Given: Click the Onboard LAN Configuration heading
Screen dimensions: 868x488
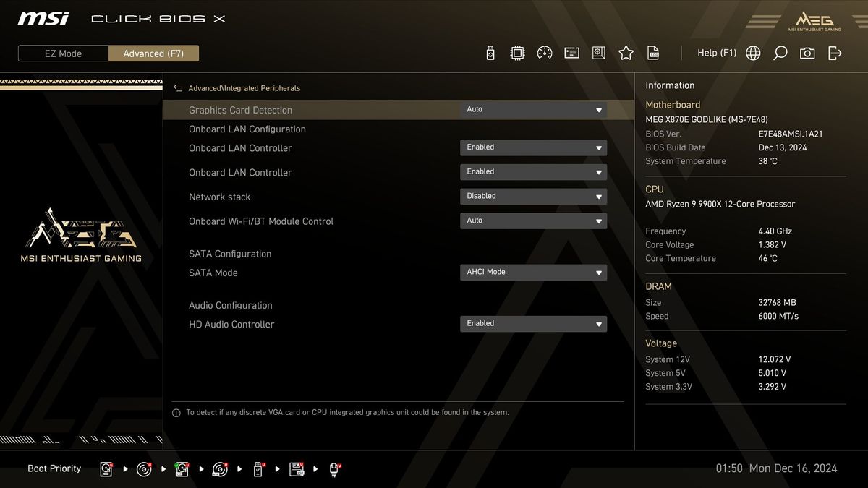Looking at the screenshot, I should point(247,129).
